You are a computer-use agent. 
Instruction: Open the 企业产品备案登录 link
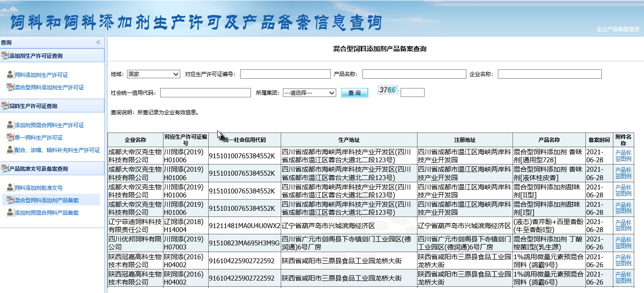618,29
